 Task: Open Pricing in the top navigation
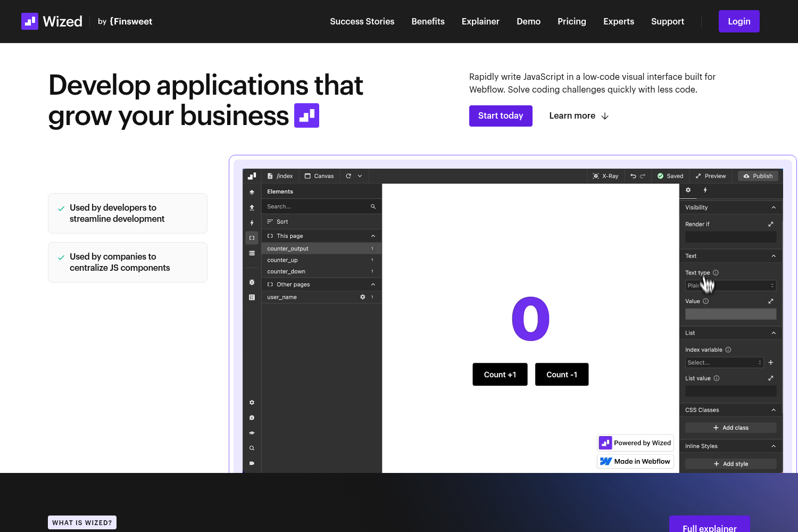click(572, 21)
